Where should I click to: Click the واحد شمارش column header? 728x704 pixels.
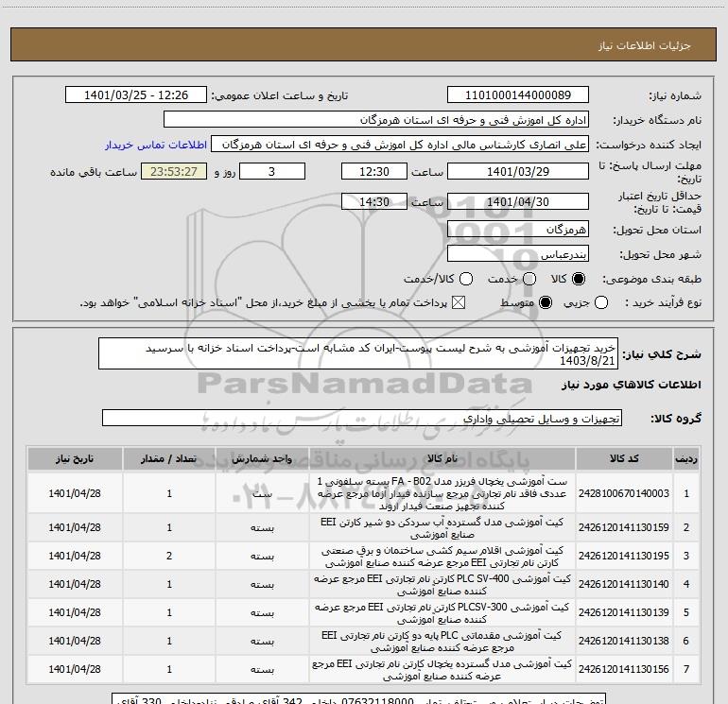262,459
